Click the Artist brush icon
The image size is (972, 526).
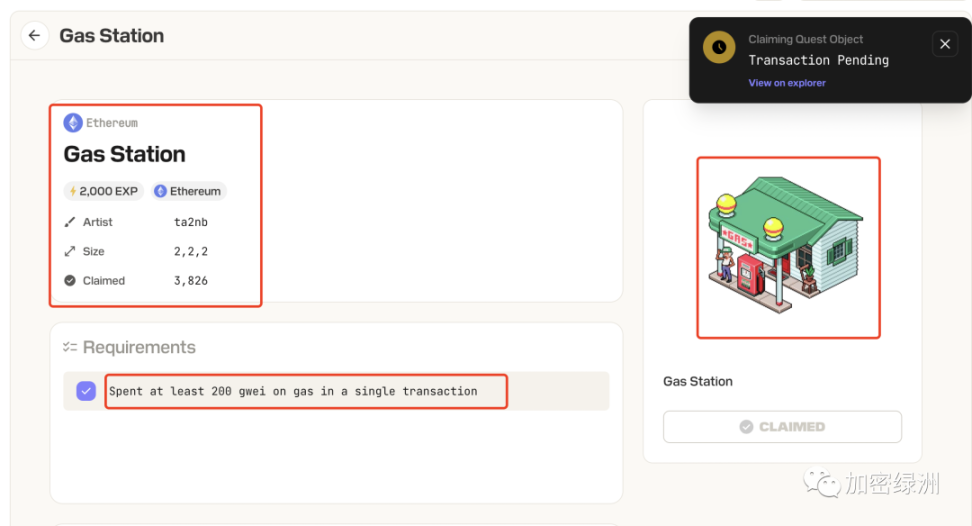coord(70,222)
